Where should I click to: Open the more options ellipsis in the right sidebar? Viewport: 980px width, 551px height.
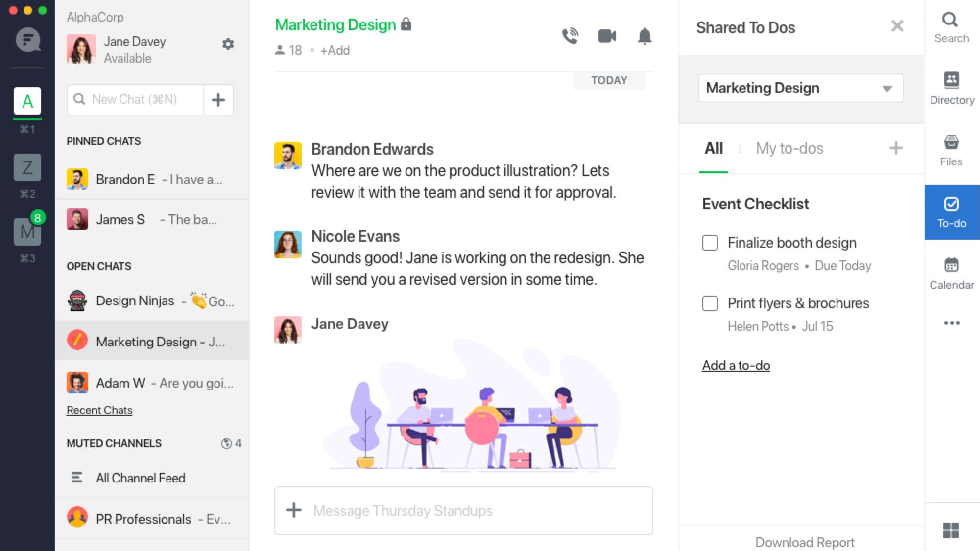[951, 323]
